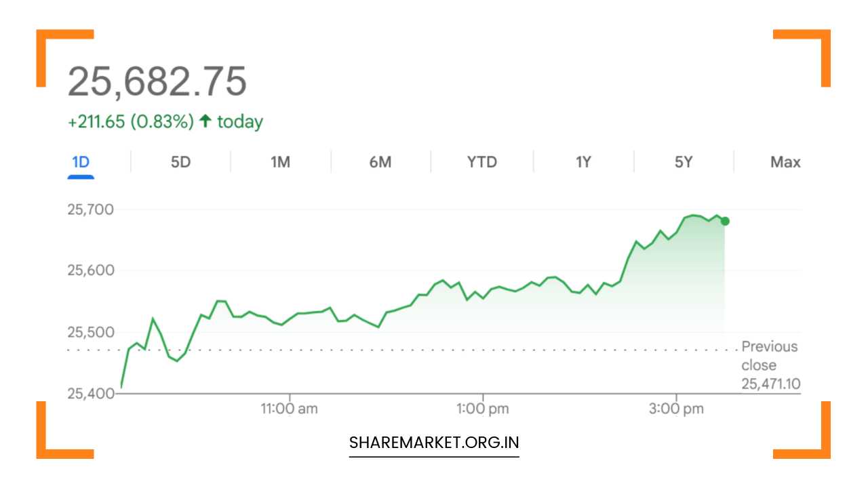
Task: Select the YTD year-to-date range
Action: tap(480, 162)
